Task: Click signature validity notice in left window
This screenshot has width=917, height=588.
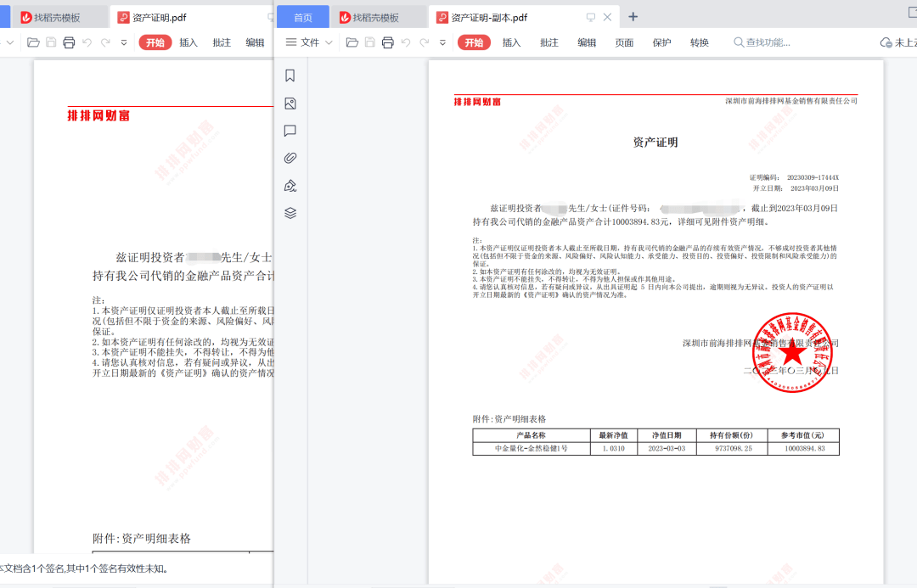Action: [x=83, y=568]
